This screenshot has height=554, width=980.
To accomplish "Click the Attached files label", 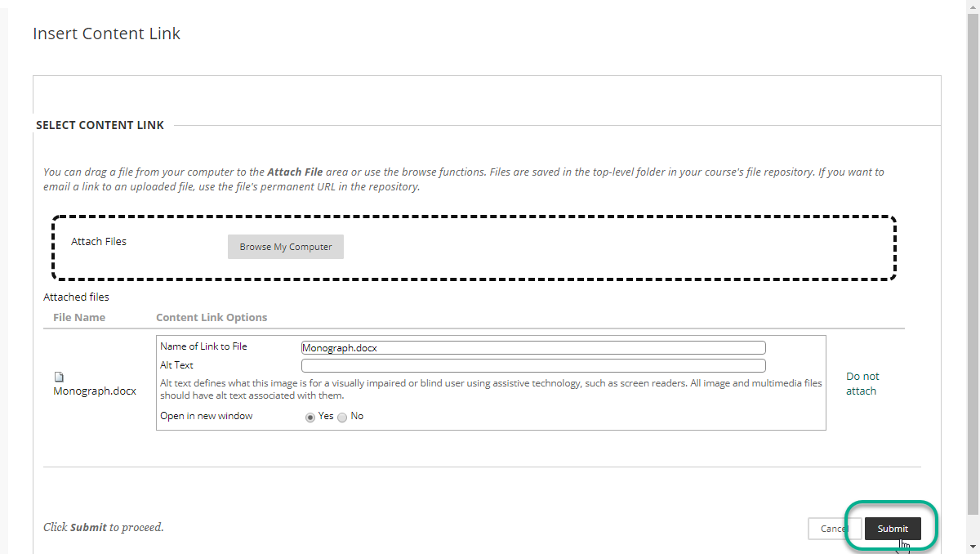I will coord(76,297).
